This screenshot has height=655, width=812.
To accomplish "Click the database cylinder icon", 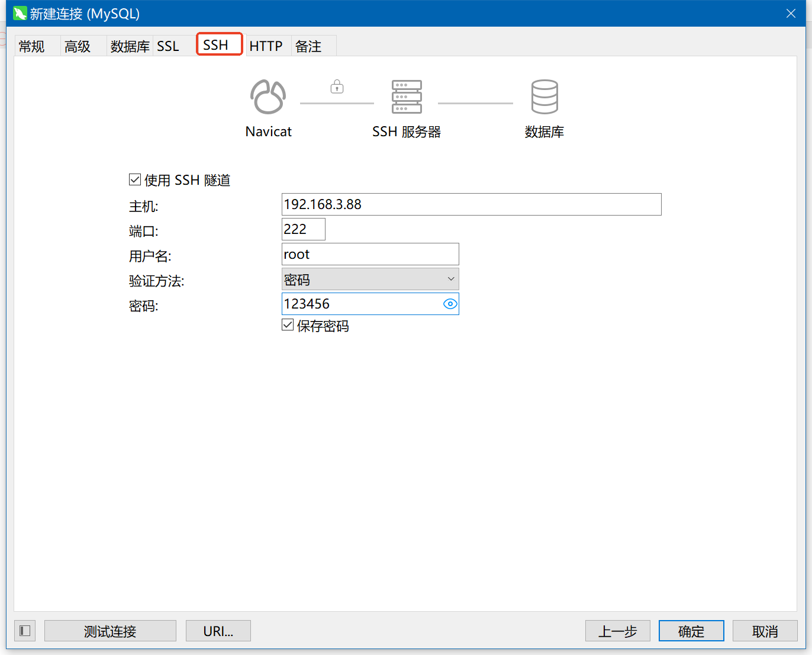I will coord(544,97).
